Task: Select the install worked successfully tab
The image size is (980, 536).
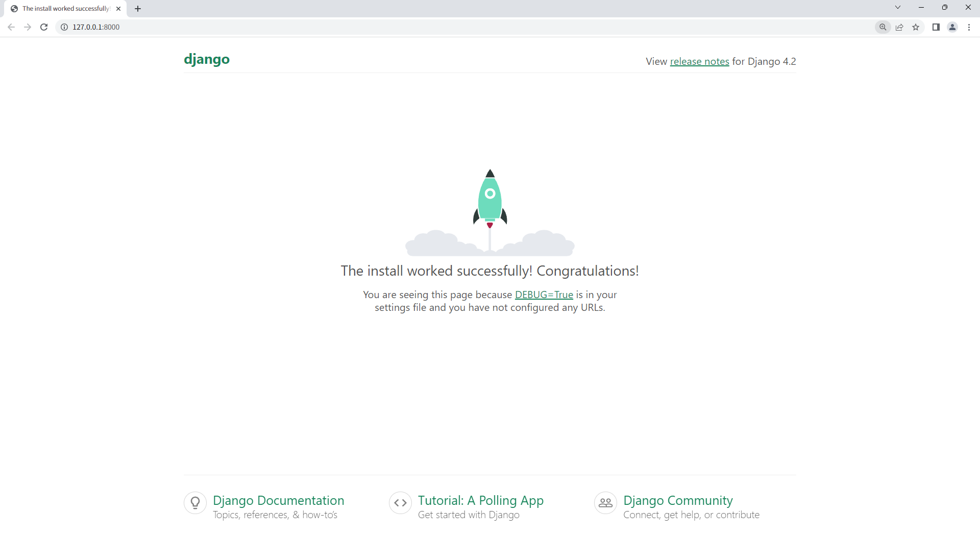Action: [65, 9]
